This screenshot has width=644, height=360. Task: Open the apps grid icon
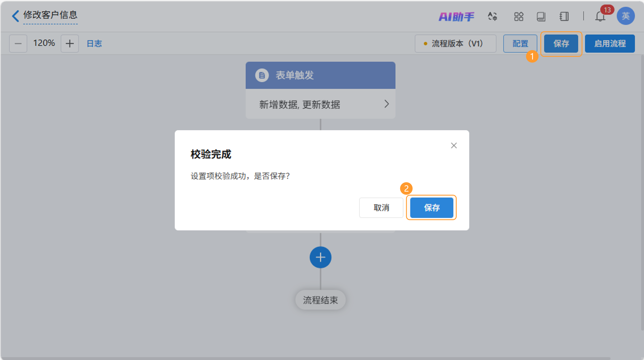coord(519,17)
